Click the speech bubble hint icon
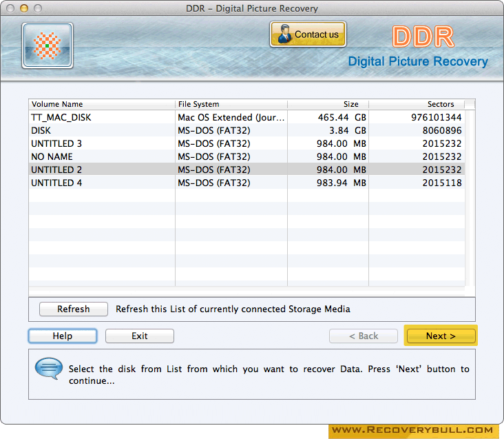The image size is (504, 439). coord(48,369)
